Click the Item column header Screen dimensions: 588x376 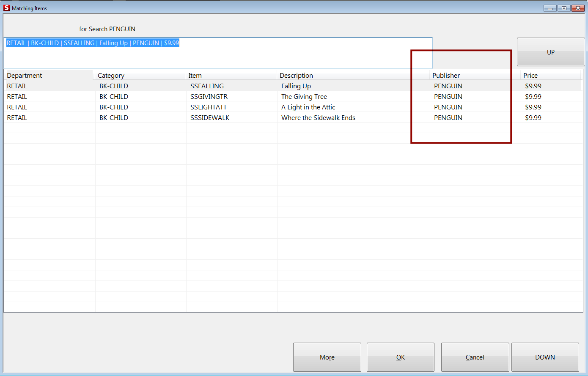pyautogui.click(x=195, y=75)
